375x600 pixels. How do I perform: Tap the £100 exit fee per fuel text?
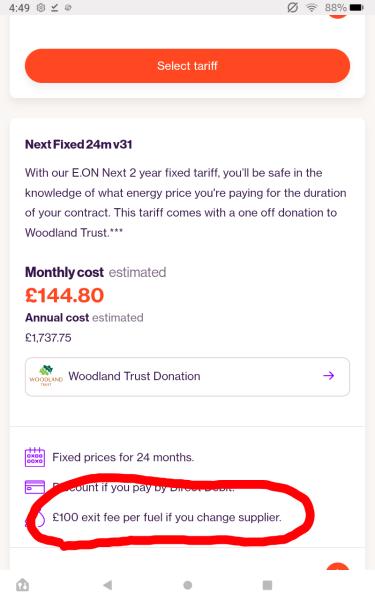[167, 517]
